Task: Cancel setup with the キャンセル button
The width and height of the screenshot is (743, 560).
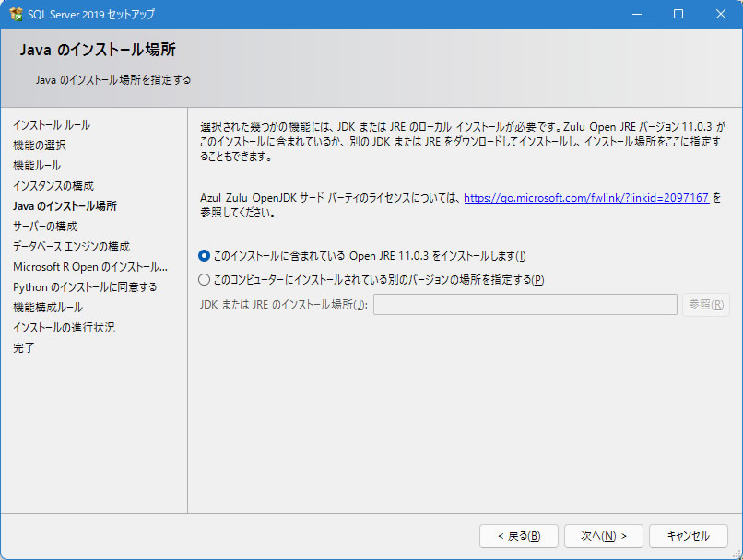Action: 688,536
